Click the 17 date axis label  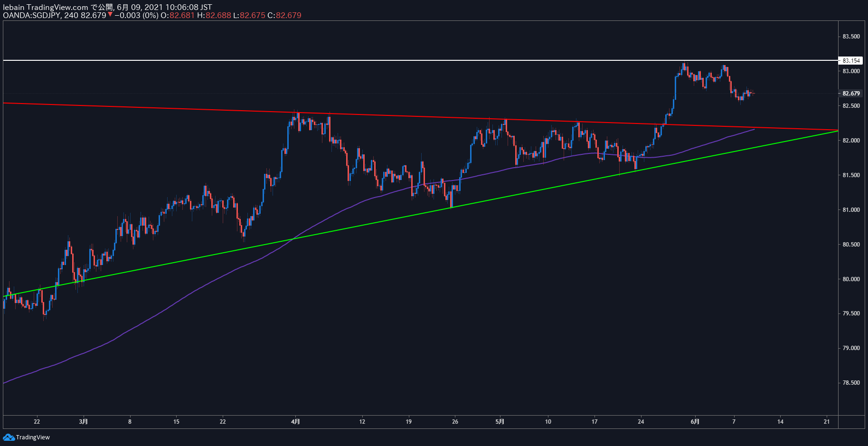594,422
